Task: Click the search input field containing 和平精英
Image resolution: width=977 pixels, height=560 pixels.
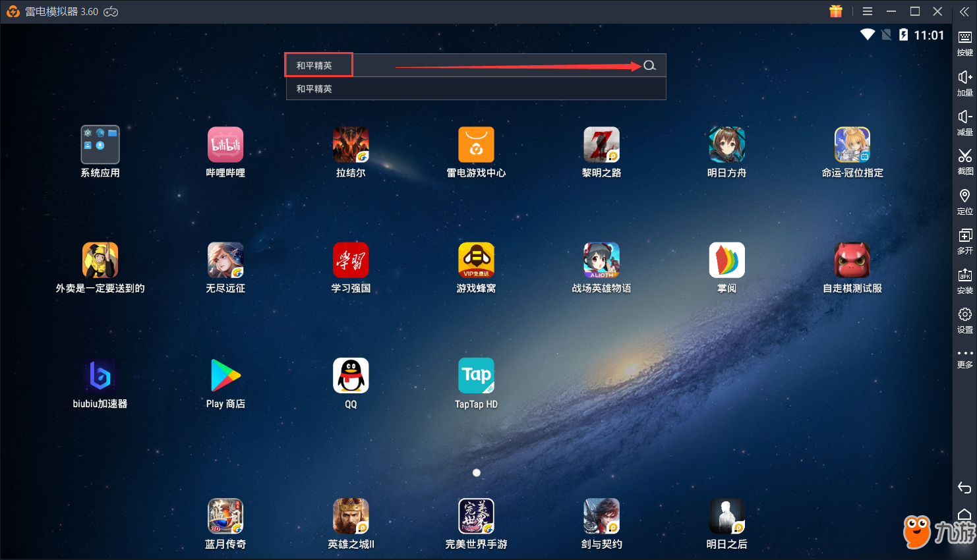Action: [476, 65]
